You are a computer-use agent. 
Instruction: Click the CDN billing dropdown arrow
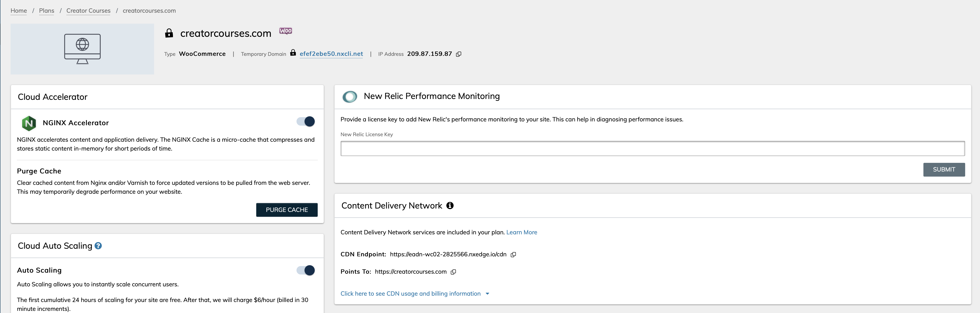(487, 294)
